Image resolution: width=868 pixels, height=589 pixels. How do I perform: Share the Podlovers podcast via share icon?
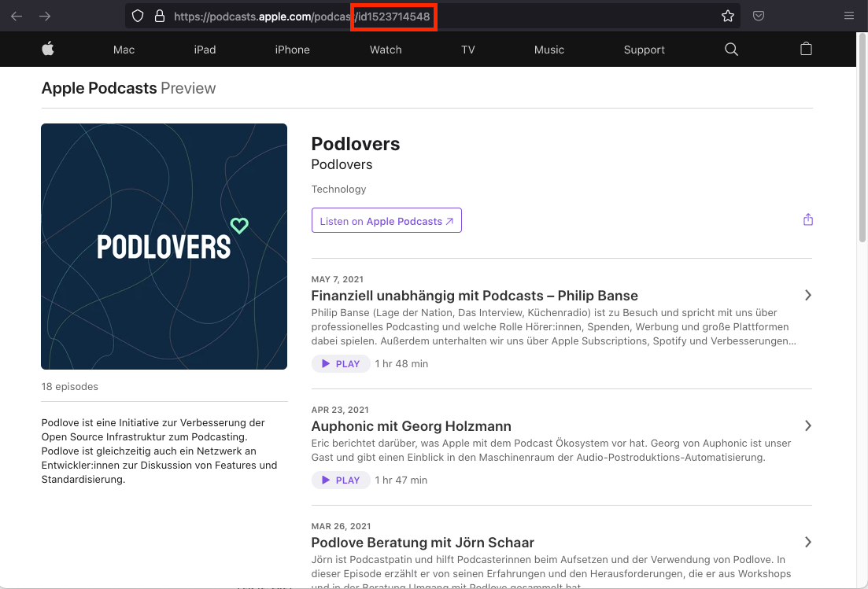pyautogui.click(x=808, y=219)
